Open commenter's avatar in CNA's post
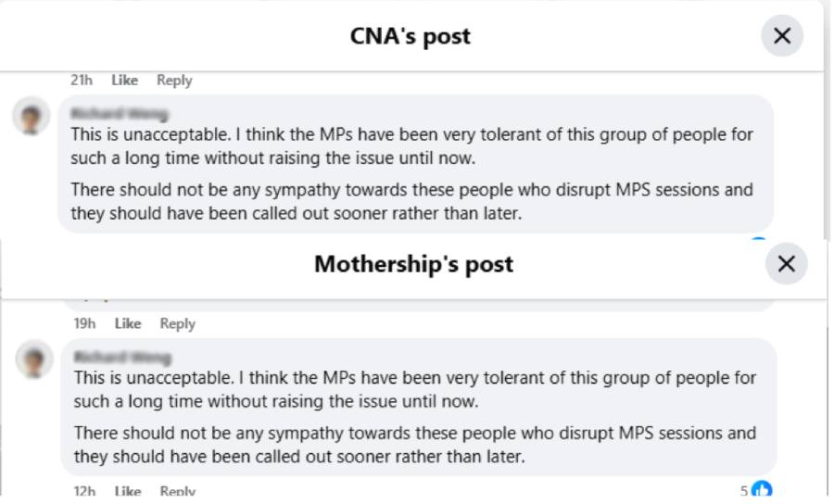Viewport: 834px width, 504px height. click(32, 116)
